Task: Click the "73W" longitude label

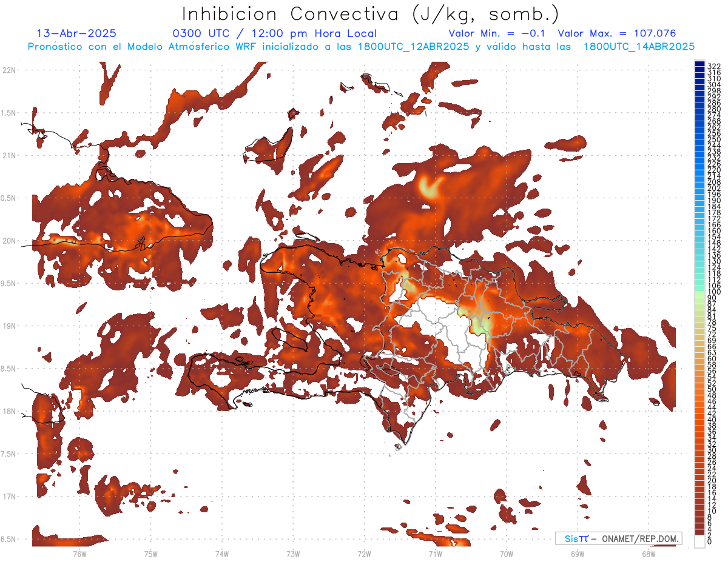Action: point(293,554)
